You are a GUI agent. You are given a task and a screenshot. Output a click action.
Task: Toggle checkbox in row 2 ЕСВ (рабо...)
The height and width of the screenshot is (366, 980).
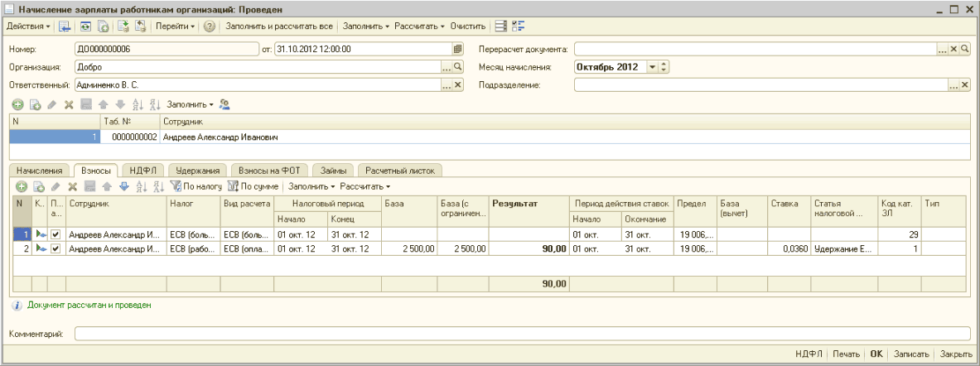click(x=56, y=248)
